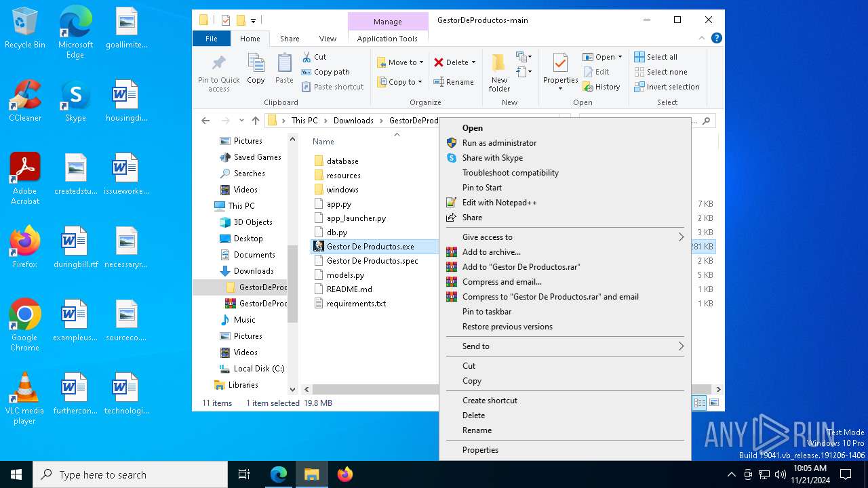The height and width of the screenshot is (488, 868).
Task: Select the VLC media player desktop icon
Action: click(25, 399)
